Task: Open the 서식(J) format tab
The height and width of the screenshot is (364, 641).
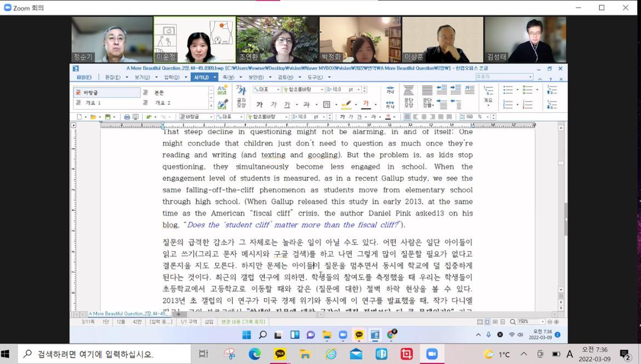Action: tap(202, 77)
